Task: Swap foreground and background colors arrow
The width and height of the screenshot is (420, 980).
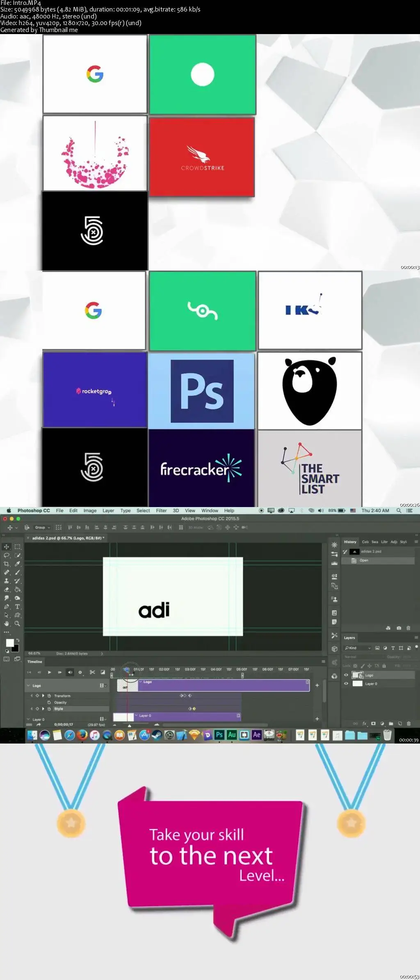Action: (x=17, y=640)
